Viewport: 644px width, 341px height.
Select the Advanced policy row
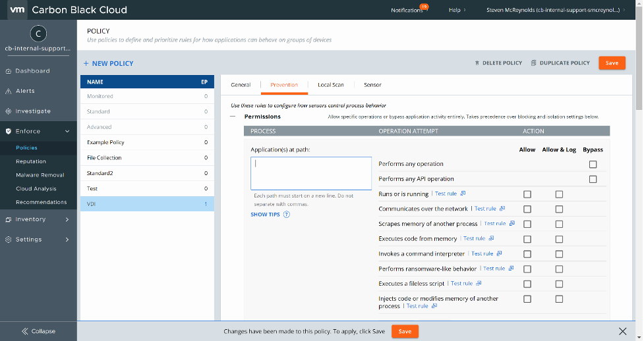147,127
